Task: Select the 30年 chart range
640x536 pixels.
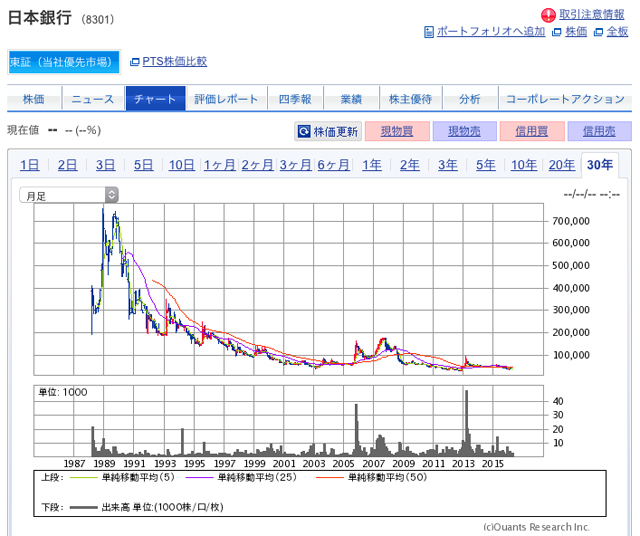Action: pyautogui.click(x=600, y=165)
